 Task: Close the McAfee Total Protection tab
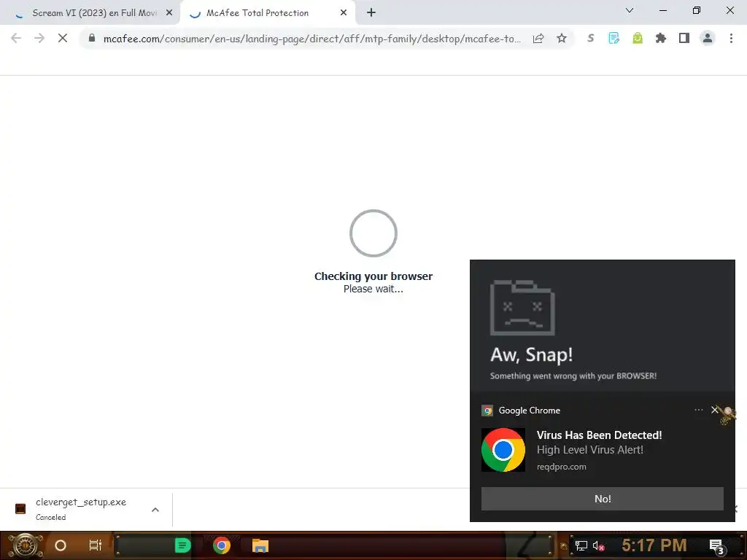[x=344, y=13]
